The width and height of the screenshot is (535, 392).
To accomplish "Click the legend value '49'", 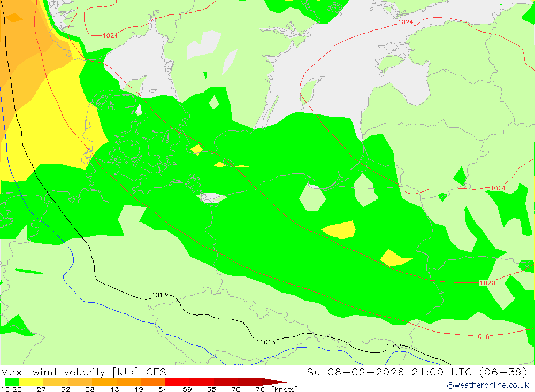I will [139, 389].
